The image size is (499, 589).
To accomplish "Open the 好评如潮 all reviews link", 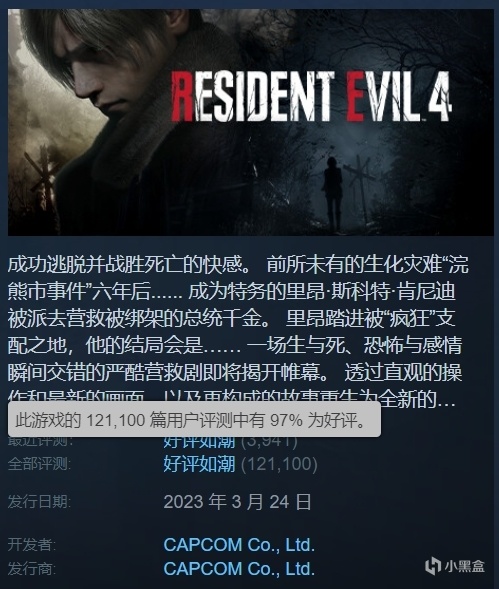I will pos(199,464).
